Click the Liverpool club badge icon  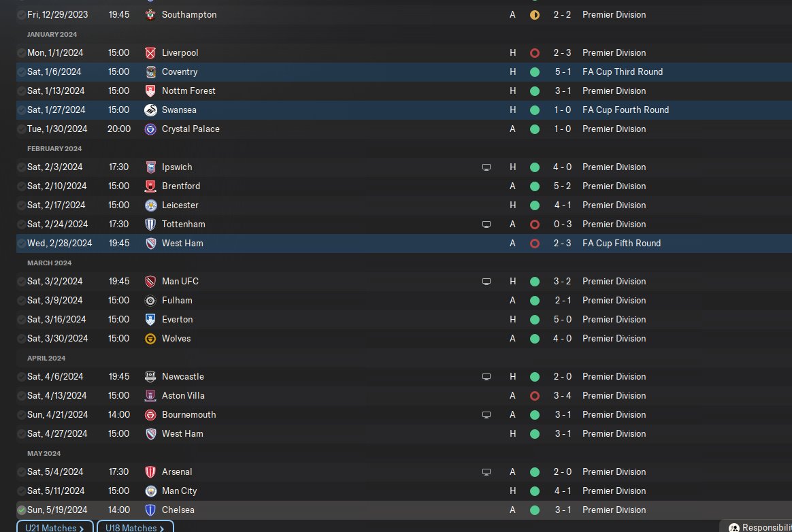pyautogui.click(x=150, y=52)
